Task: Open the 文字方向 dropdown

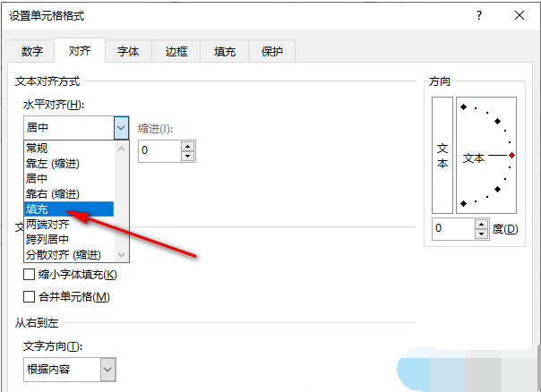Action: (107, 368)
